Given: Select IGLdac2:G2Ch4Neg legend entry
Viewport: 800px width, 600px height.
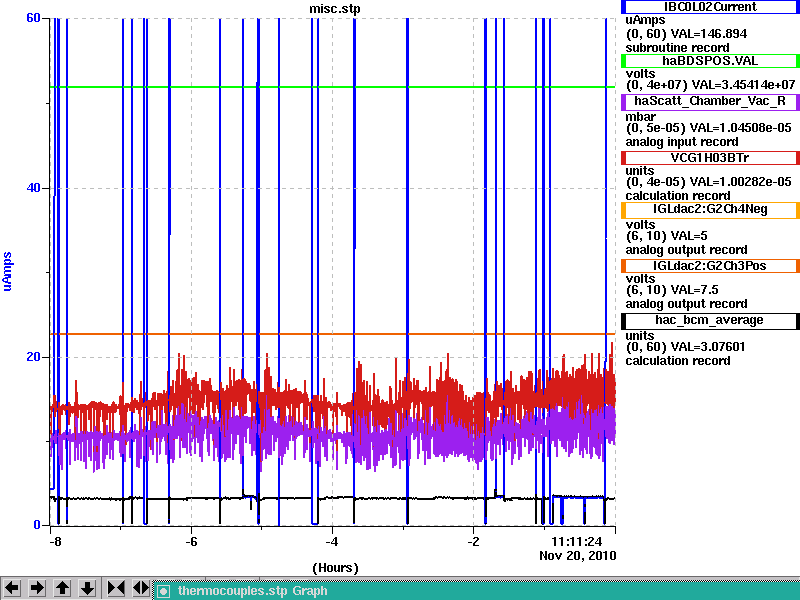Looking at the screenshot, I should coord(710,210).
